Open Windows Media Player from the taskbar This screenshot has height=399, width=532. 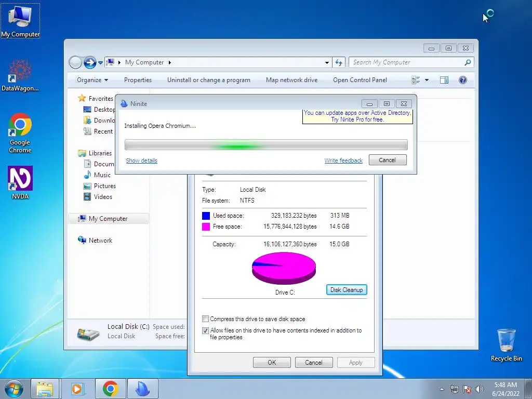point(77,389)
